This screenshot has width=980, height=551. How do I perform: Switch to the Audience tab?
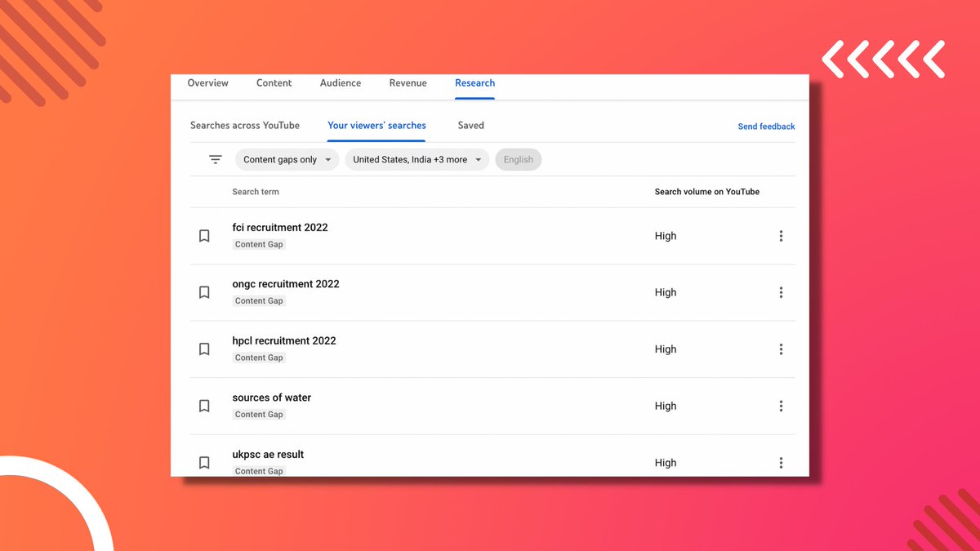click(341, 83)
